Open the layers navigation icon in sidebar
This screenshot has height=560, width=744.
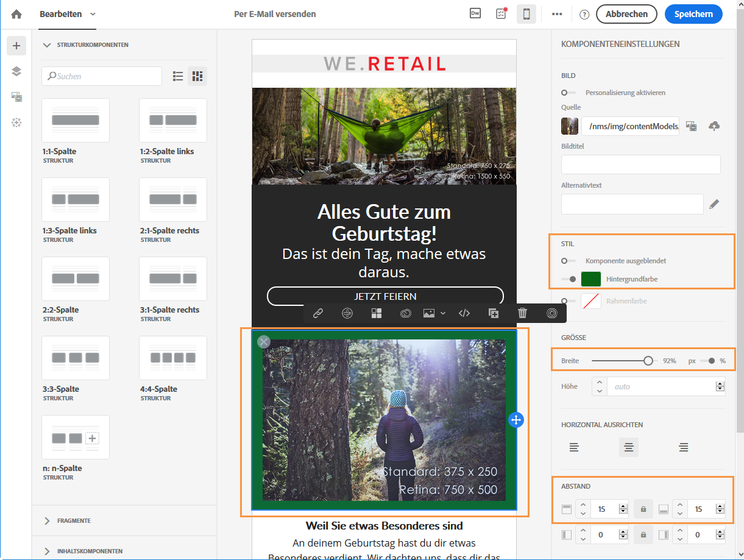16,71
